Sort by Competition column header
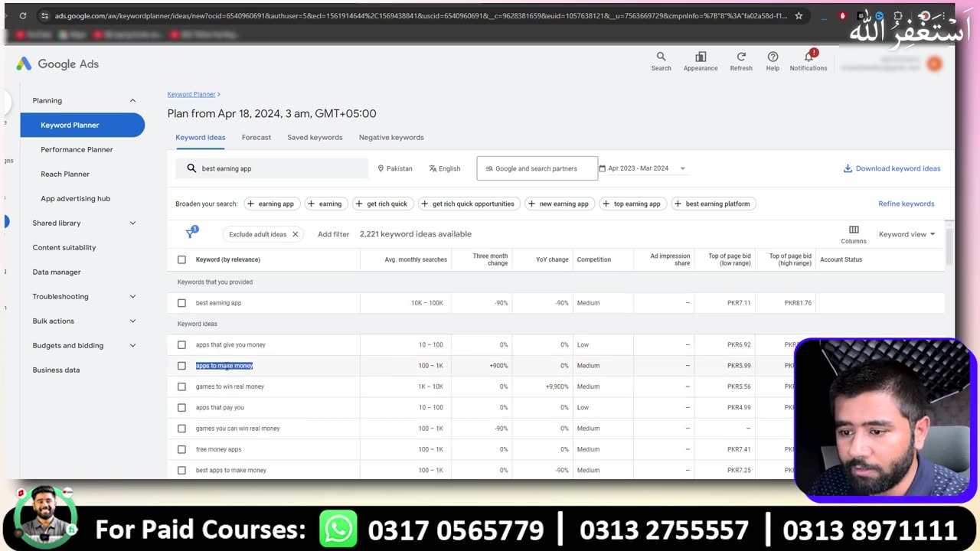This screenshot has width=980, height=551. [x=594, y=259]
